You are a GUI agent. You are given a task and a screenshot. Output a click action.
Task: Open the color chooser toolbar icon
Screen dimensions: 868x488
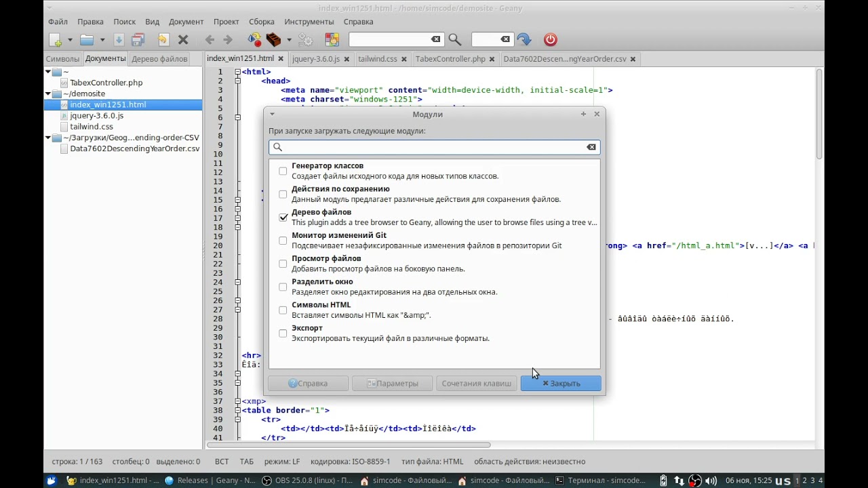332,40
